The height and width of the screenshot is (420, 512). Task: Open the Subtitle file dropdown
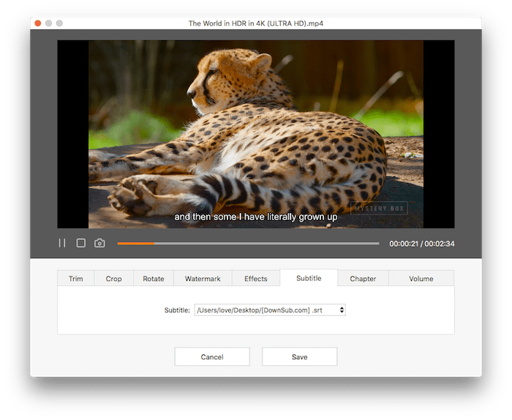[270, 310]
